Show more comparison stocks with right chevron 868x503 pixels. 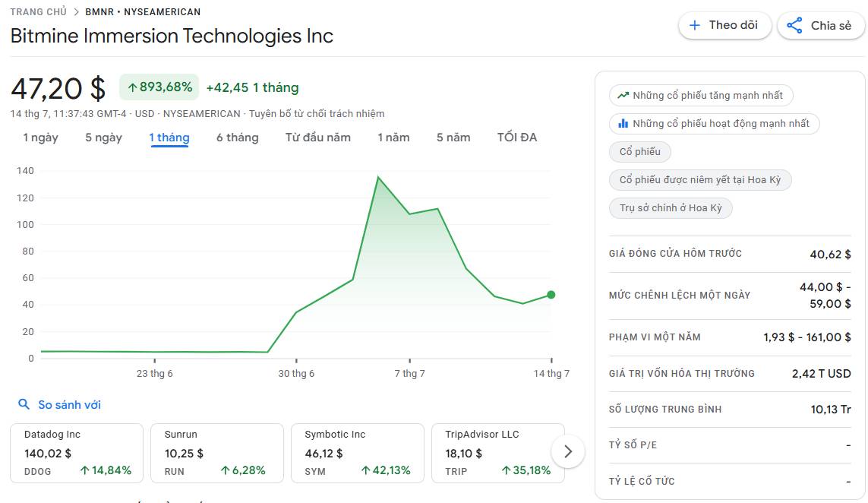coord(568,451)
